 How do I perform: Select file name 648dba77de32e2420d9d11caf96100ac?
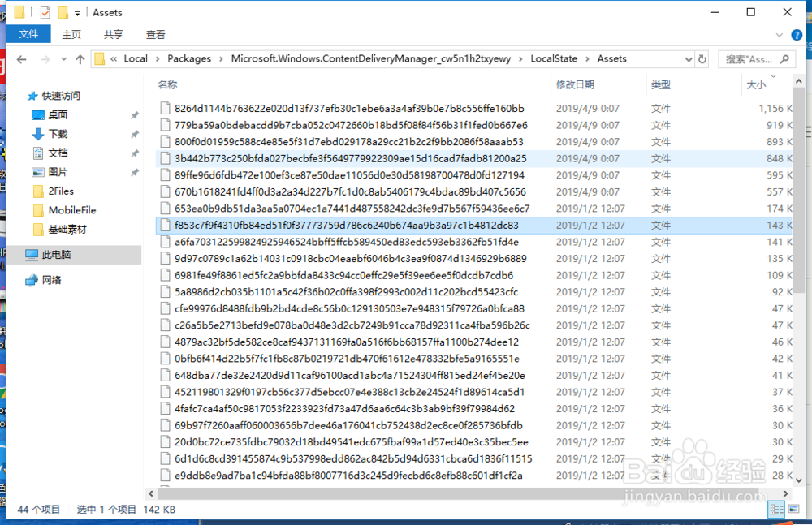click(x=349, y=376)
